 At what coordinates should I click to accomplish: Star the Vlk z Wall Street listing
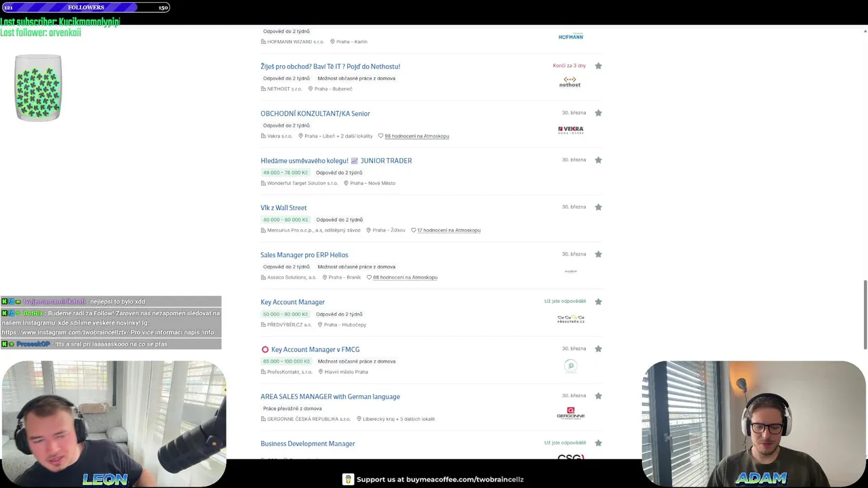click(598, 207)
